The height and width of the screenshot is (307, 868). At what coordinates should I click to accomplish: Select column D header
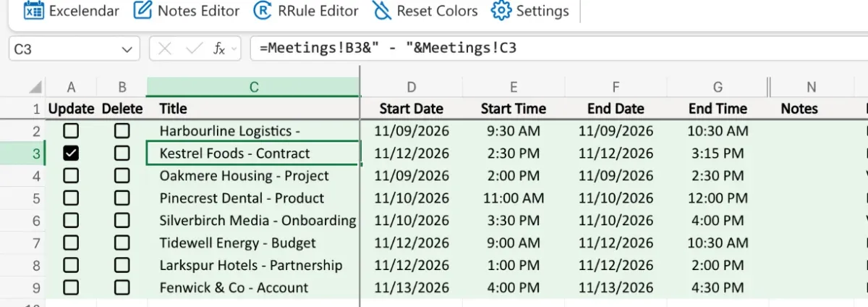tap(411, 88)
